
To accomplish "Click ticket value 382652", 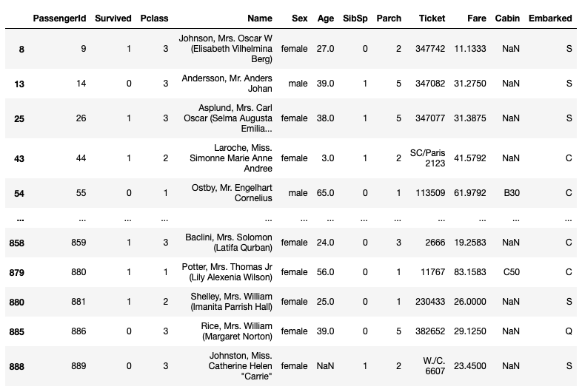I will tap(430, 331).
